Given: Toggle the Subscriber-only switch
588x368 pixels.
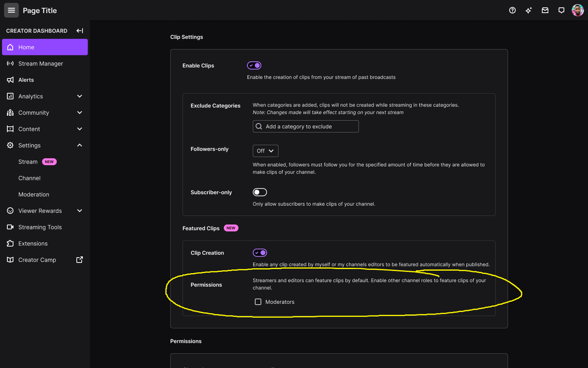Looking at the screenshot, I should [x=260, y=192].
